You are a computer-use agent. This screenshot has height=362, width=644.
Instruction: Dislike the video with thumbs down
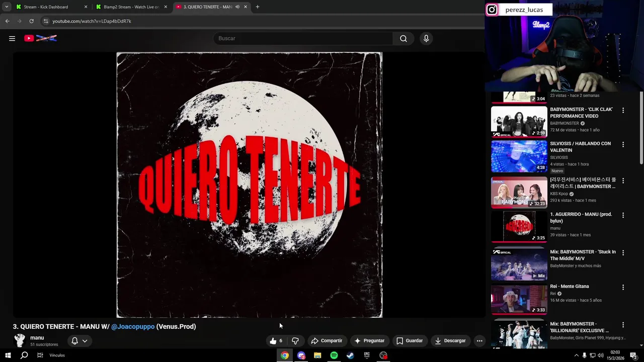295,341
